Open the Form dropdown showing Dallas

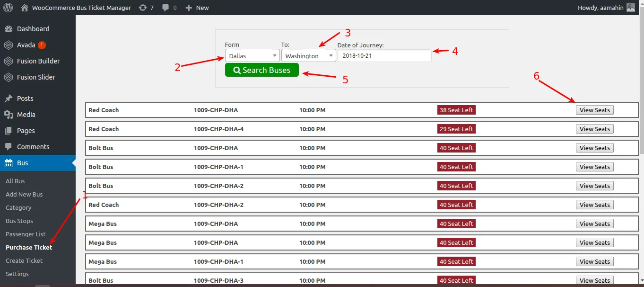pos(252,55)
